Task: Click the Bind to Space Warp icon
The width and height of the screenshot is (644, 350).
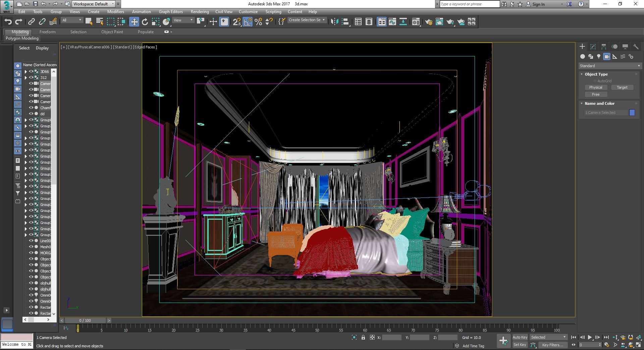Action: point(53,22)
